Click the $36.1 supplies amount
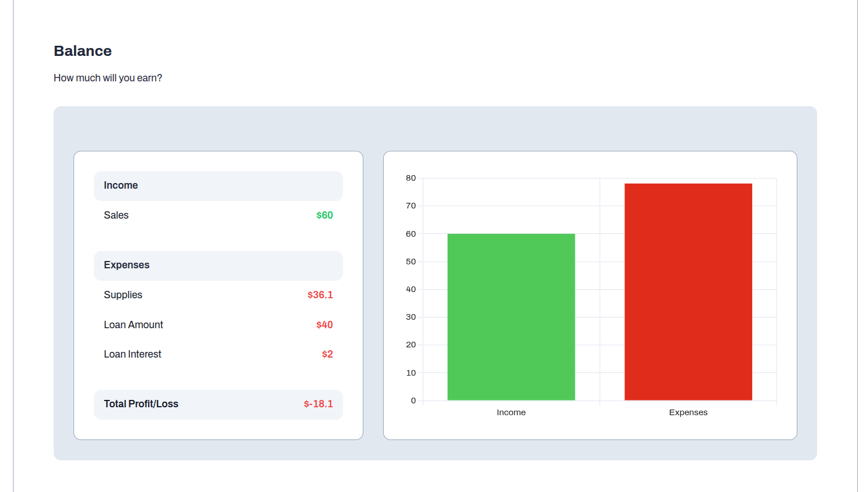This screenshot has width=868, height=492. [320, 295]
